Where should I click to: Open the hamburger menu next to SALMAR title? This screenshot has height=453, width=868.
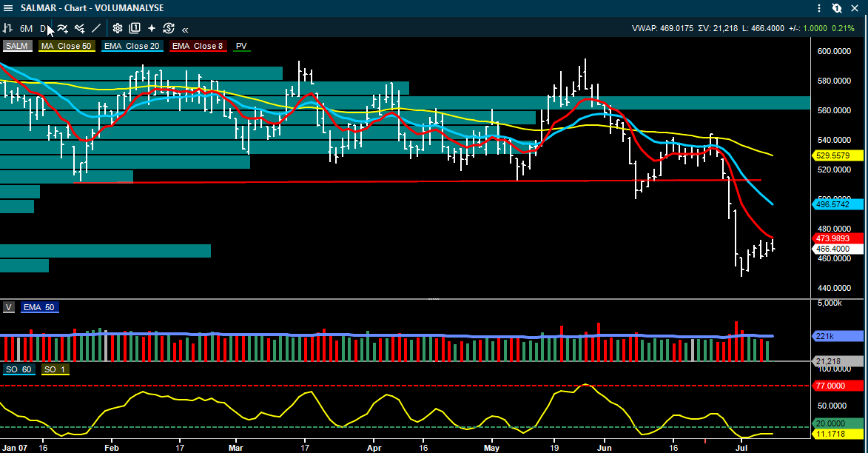[7, 7]
